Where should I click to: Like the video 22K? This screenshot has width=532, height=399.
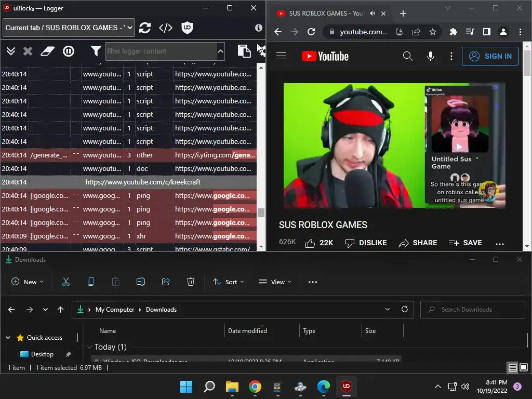[x=319, y=243]
